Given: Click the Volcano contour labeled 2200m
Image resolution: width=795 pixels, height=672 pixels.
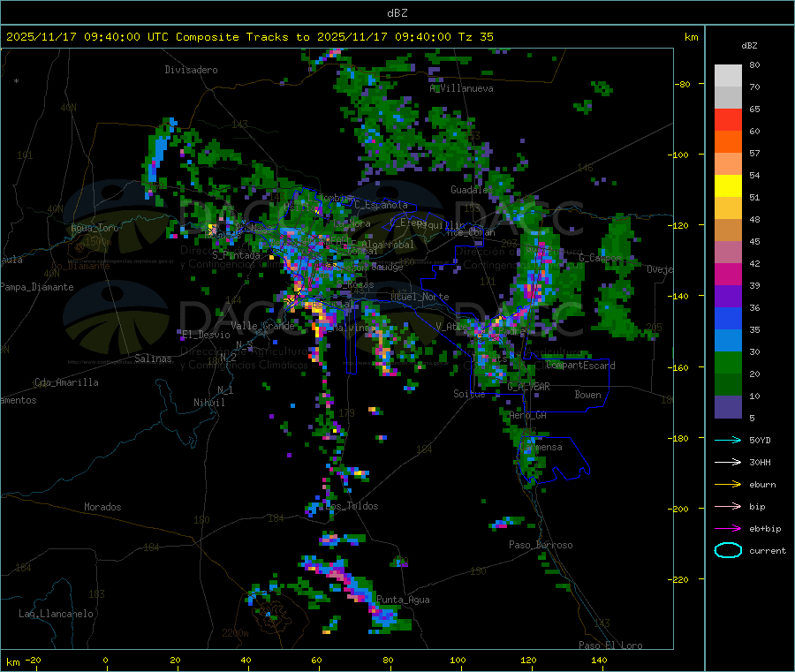Looking at the screenshot, I should click(272, 615).
